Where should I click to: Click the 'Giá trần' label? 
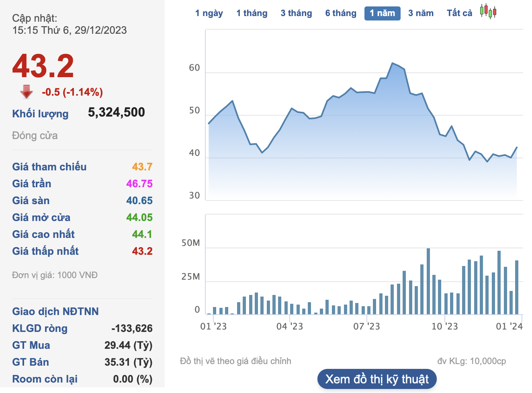32,184
